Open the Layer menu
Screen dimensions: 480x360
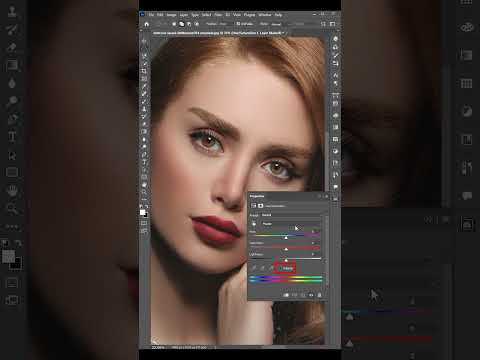click(184, 15)
